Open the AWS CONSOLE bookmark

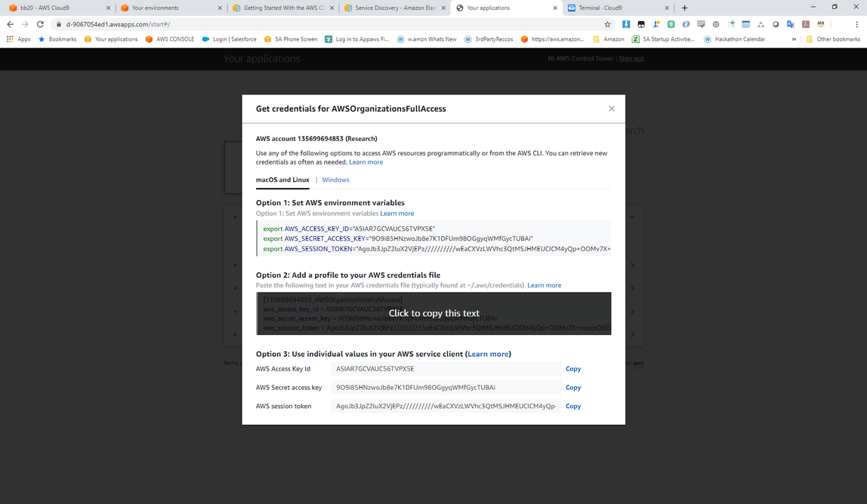[170, 39]
